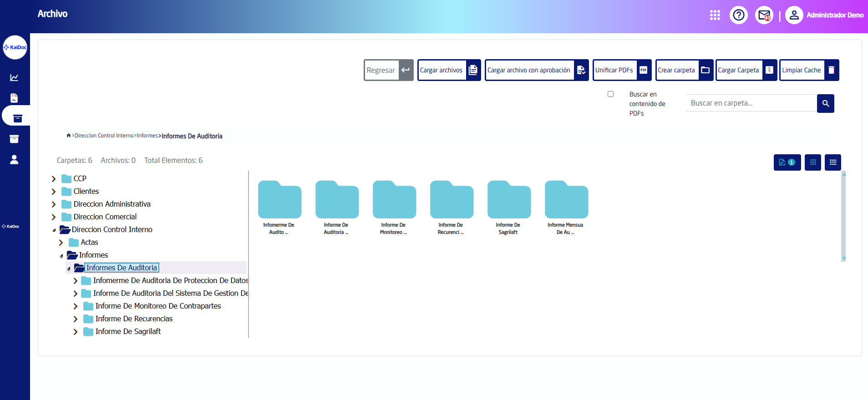Collapse the Direccion Control Interno node
Image resolution: width=868 pixels, height=400 pixels.
click(54, 230)
